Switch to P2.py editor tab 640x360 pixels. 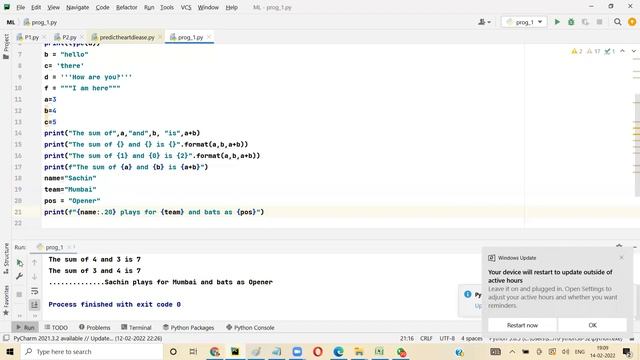(69, 37)
